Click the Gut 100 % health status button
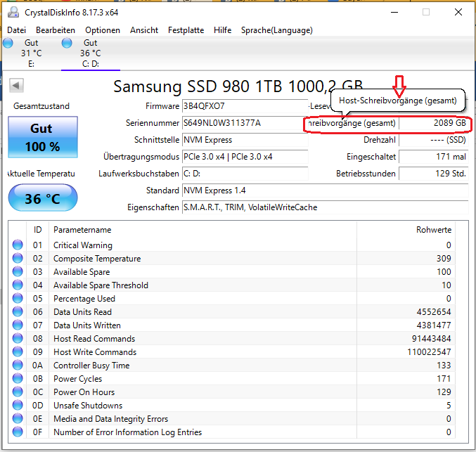 coord(43,137)
